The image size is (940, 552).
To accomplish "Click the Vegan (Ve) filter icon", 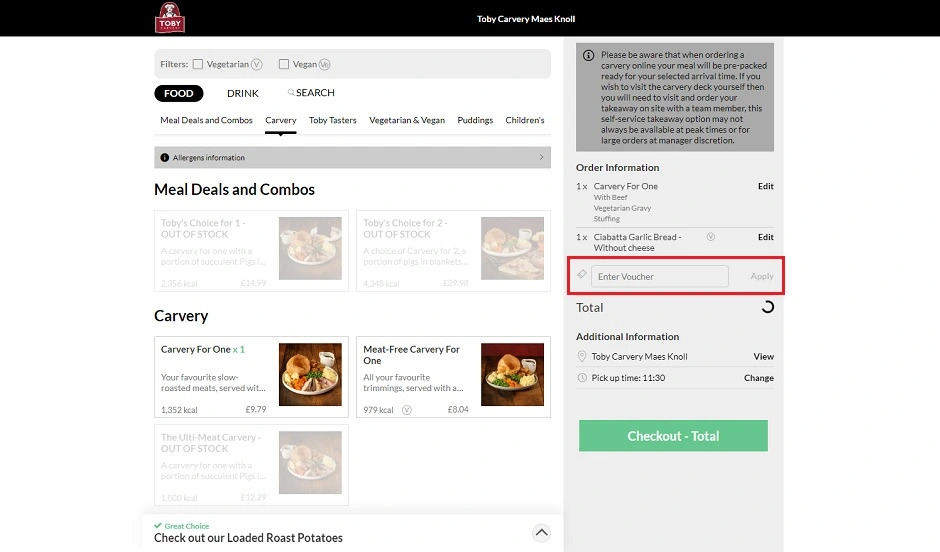I will pyautogui.click(x=324, y=64).
